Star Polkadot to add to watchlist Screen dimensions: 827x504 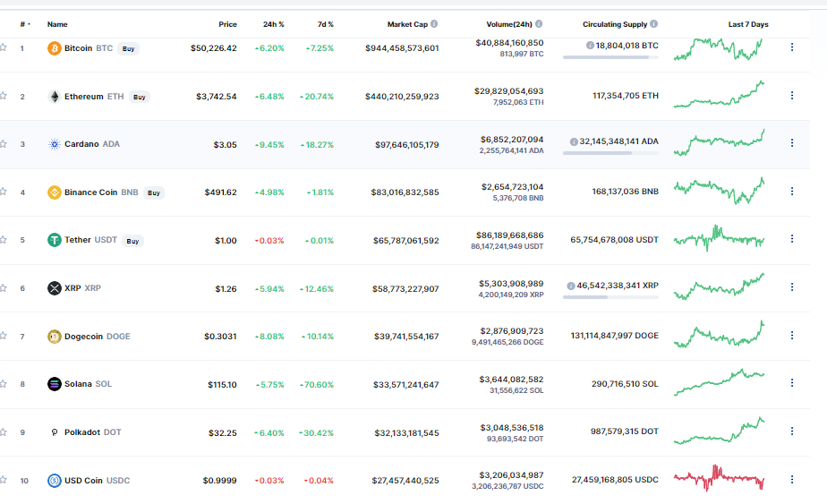point(4,431)
